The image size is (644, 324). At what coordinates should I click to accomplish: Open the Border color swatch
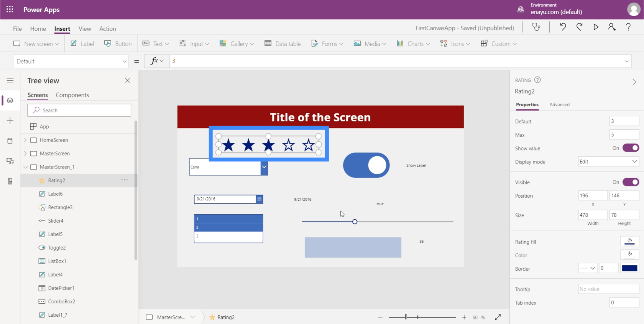[629, 268]
